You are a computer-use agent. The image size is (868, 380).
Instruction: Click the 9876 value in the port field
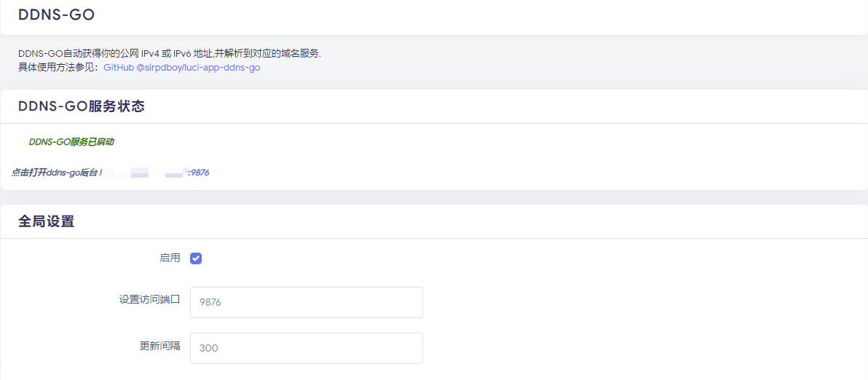click(210, 302)
